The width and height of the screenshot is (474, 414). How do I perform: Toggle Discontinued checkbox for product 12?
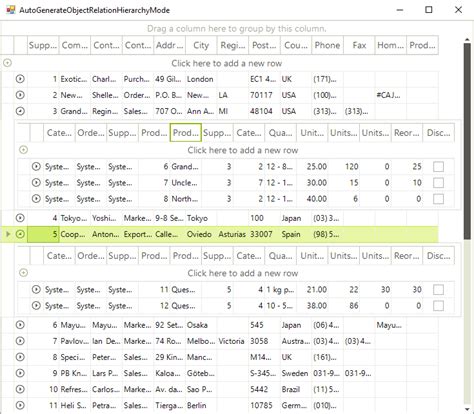[438, 305]
